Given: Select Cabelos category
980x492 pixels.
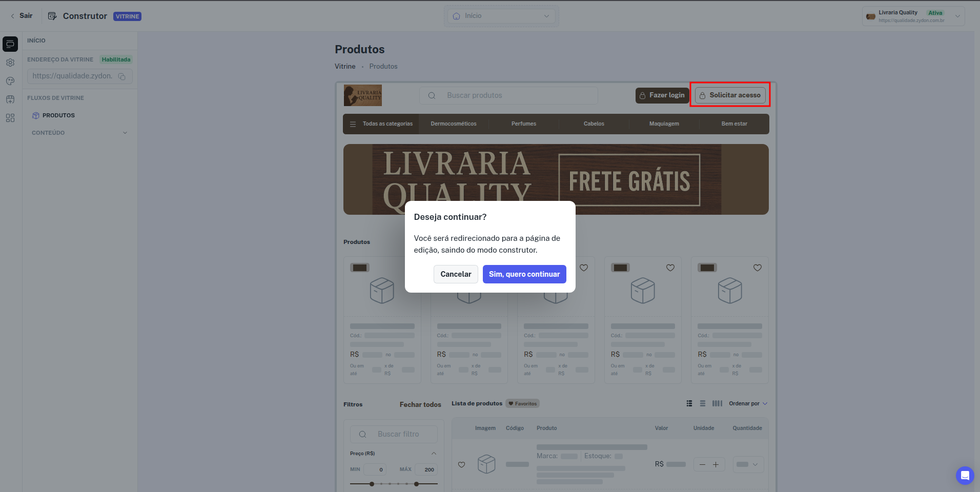Looking at the screenshot, I should (x=594, y=124).
